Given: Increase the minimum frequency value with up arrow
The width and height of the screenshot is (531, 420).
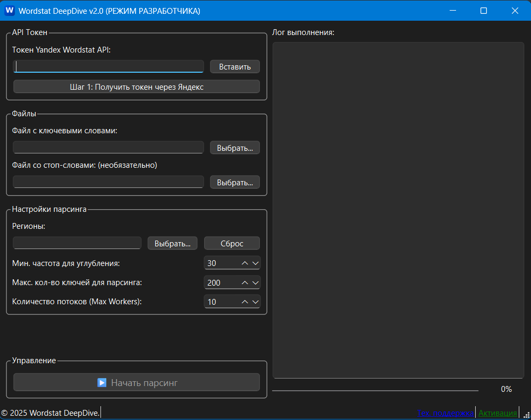Looking at the screenshot, I should (x=245, y=263).
